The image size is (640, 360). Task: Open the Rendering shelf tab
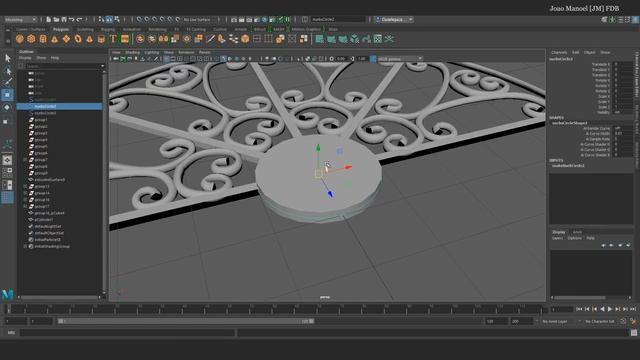[x=157, y=29]
